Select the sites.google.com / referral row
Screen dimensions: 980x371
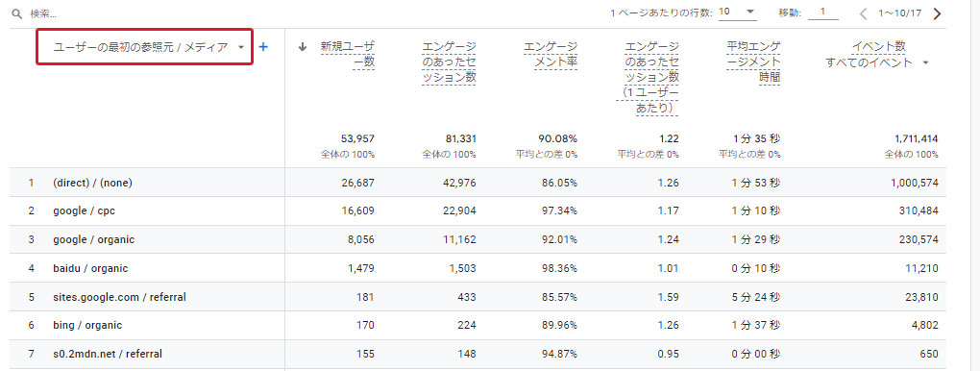(x=478, y=297)
